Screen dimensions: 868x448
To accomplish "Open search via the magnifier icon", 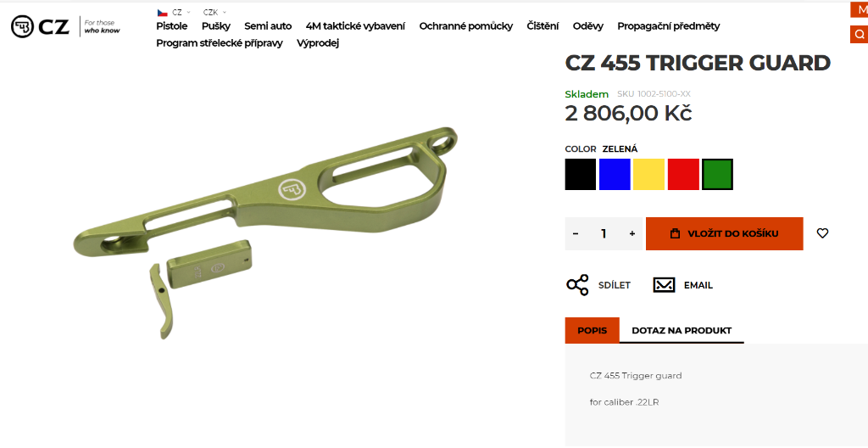I will click(860, 35).
